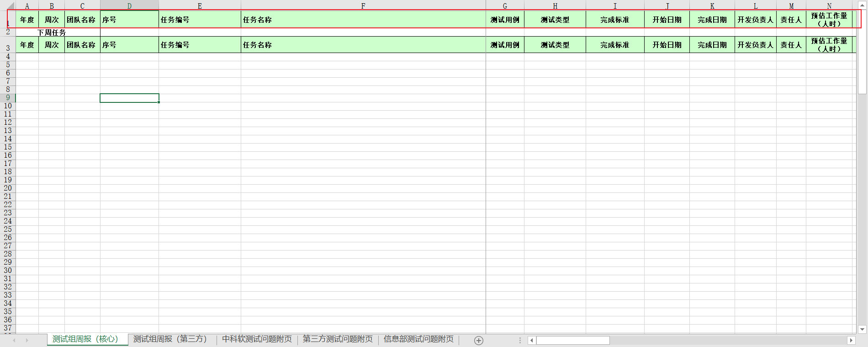The height and width of the screenshot is (347, 868).
Task: Select the row 20 header
Action: [8, 188]
